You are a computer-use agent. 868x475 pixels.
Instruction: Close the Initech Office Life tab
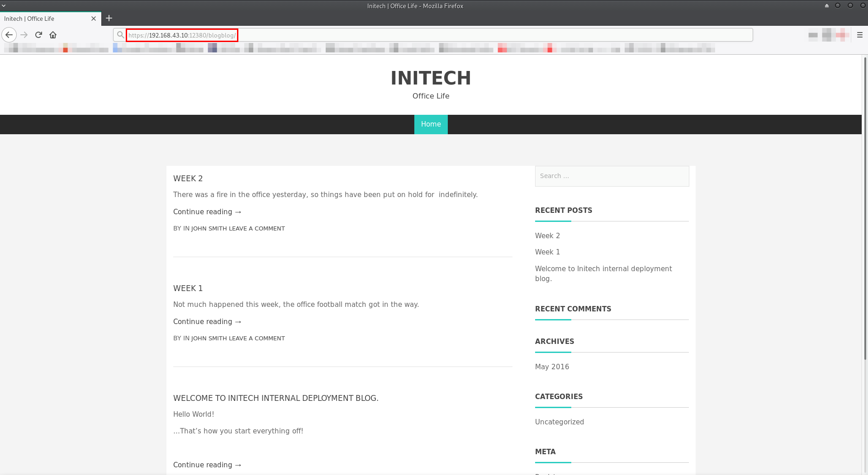pyautogui.click(x=94, y=19)
